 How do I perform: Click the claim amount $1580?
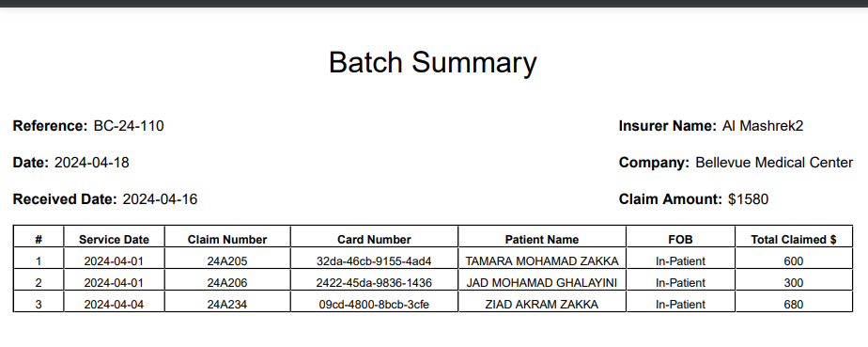(748, 199)
